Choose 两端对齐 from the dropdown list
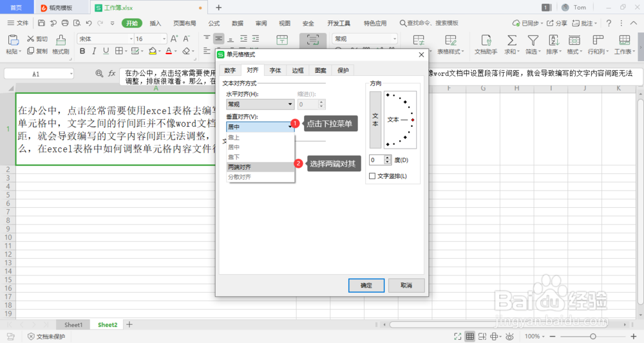Screen dimensions: 644x343 point(260,167)
